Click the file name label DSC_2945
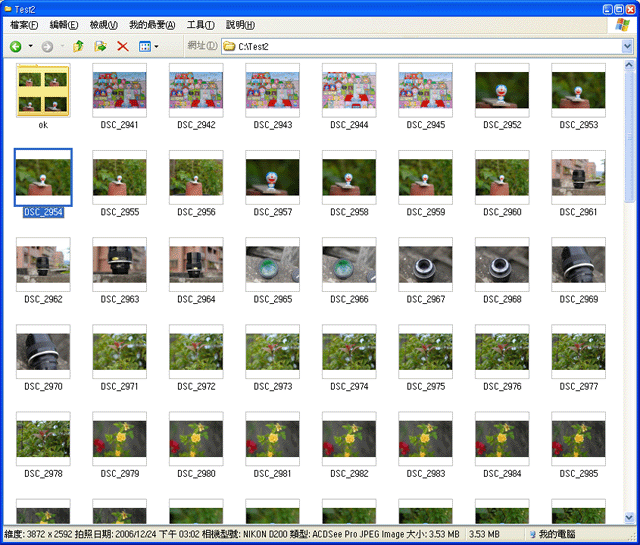 click(426, 125)
